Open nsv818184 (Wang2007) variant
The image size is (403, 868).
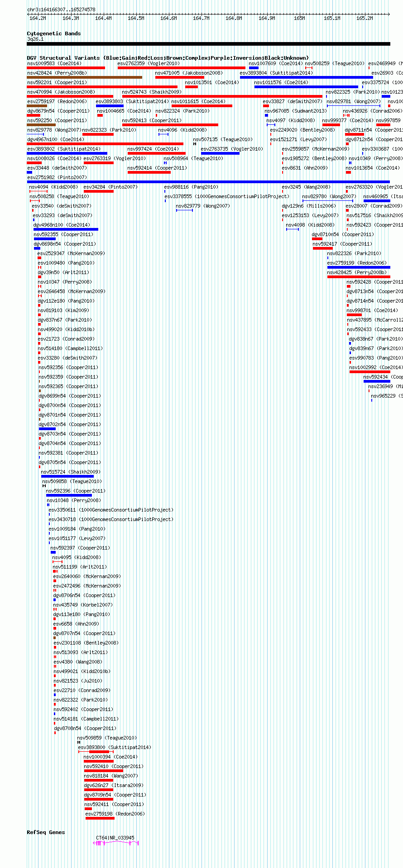click(111, 776)
